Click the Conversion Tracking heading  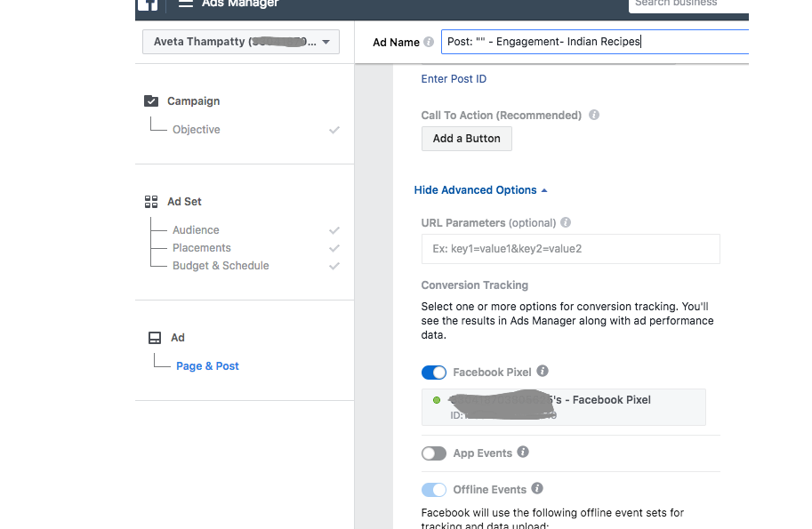click(x=474, y=285)
